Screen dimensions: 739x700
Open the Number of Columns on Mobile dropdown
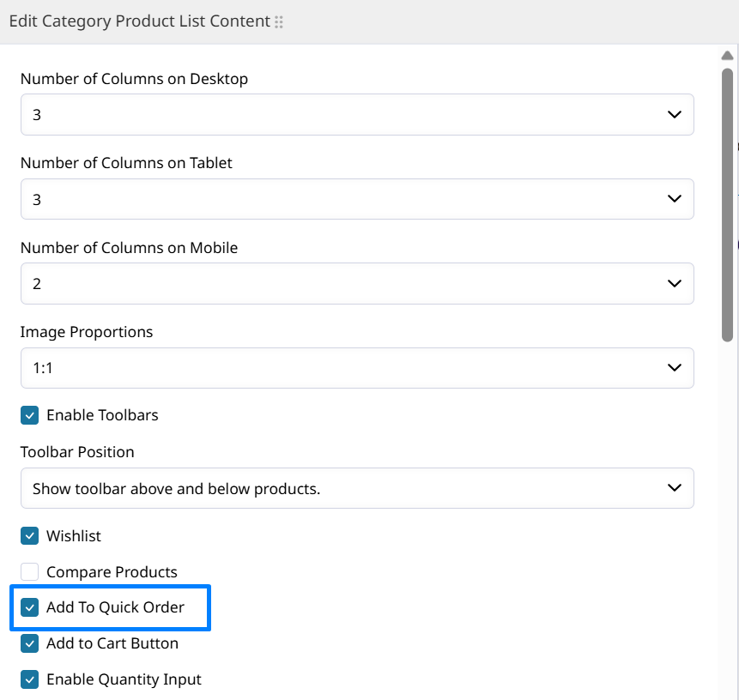coord(357,283)
